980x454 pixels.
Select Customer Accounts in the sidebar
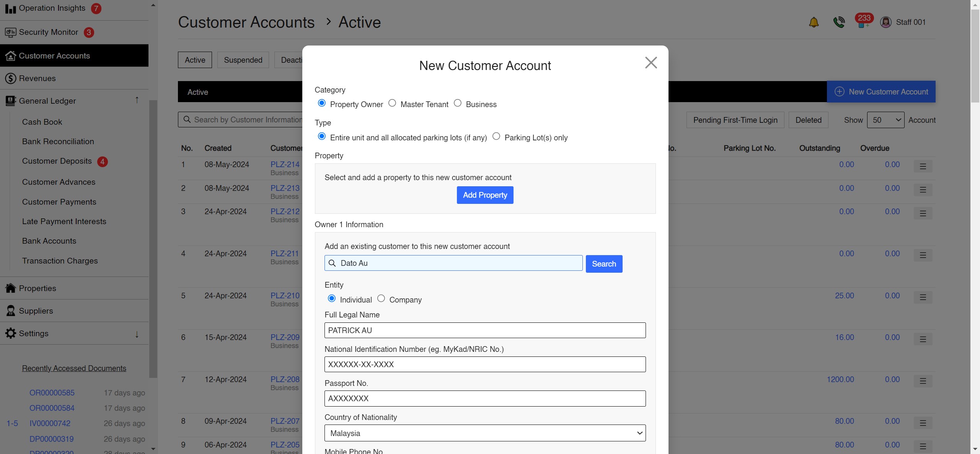point(54,55)
